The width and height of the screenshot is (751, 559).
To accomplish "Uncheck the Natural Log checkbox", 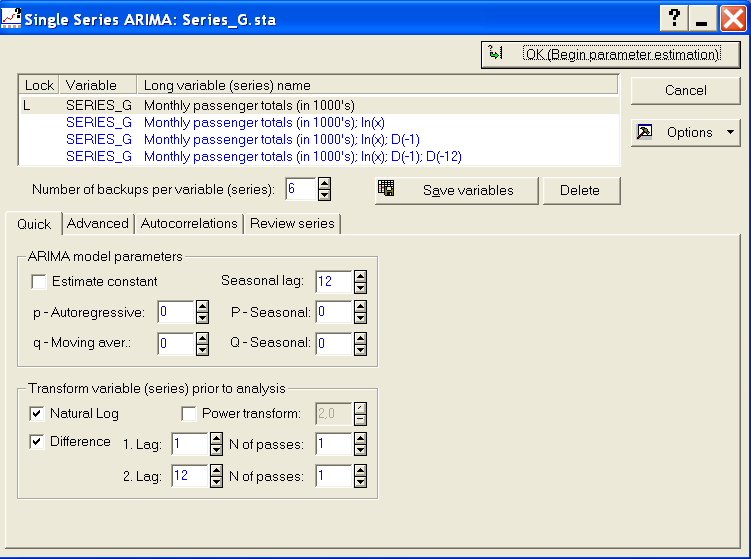I will click(37, 413).
